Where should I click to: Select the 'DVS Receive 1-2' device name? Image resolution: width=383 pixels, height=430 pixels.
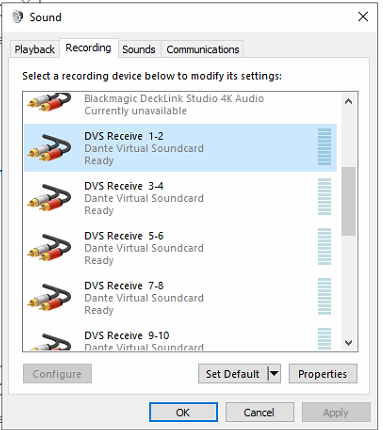coord(124,136)
